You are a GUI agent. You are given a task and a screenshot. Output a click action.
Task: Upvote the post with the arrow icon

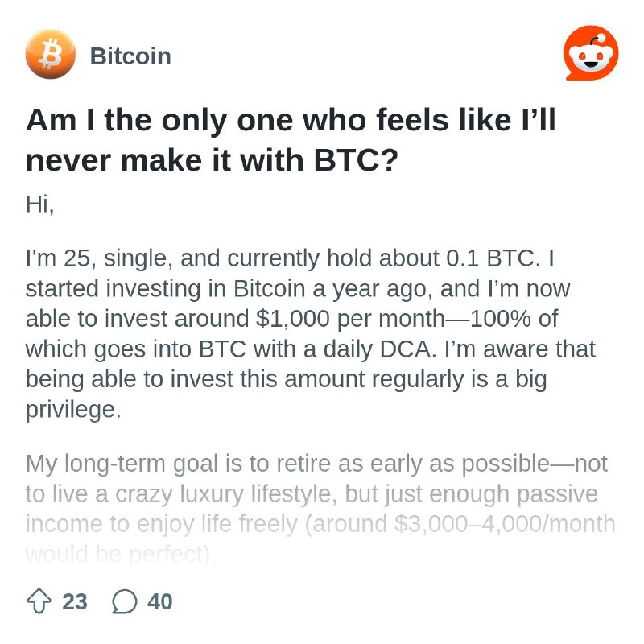pyautogui.click(x=39, y=601)
